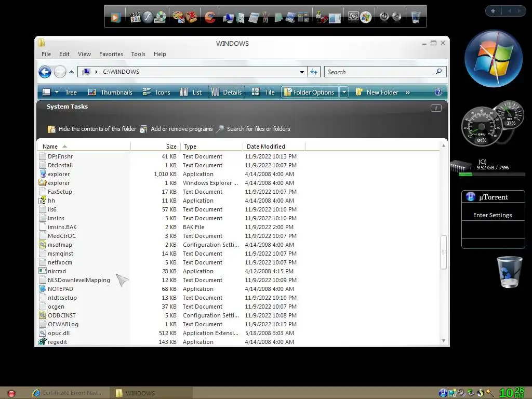This screenshot has height=399, width=532.
Task: Click the CPU meter gauge gadget
Action: pyautogui.click(x=482, y=127)
